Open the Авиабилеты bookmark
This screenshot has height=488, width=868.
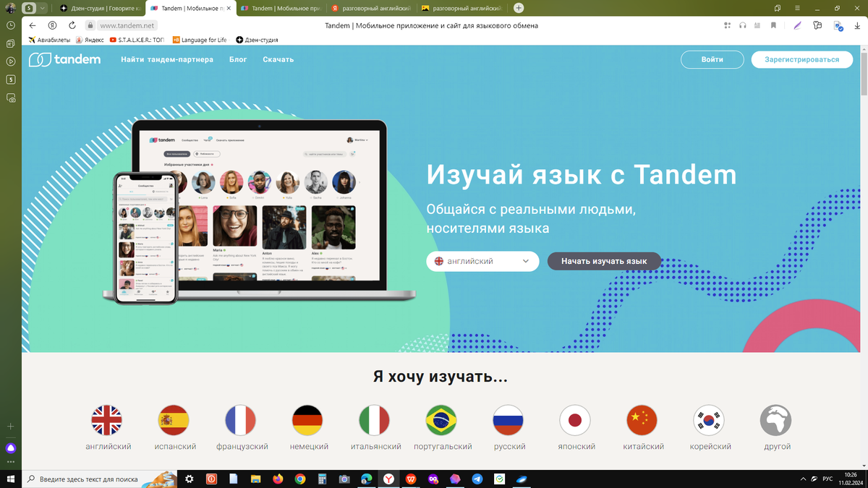51,40
